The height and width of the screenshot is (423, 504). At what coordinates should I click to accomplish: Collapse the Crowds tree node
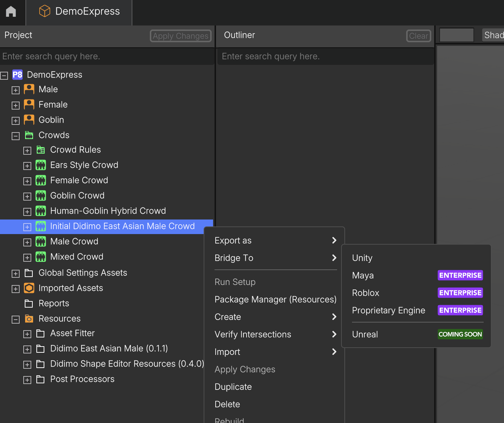[x=16, y=136]
